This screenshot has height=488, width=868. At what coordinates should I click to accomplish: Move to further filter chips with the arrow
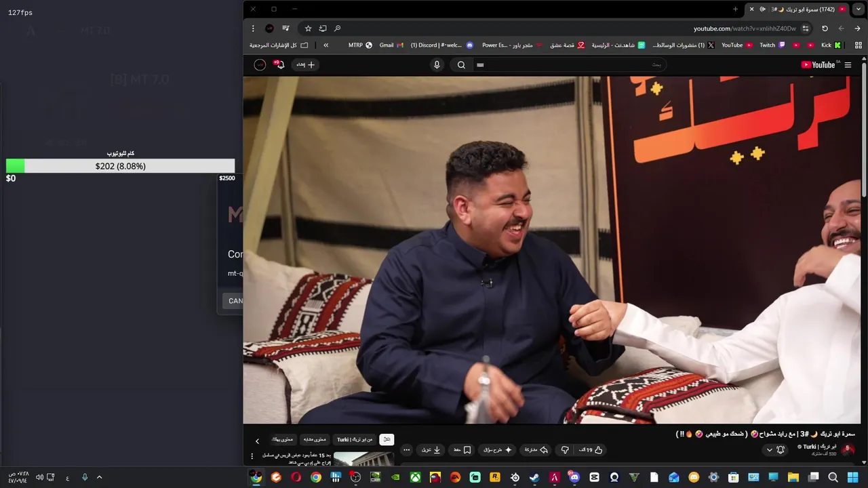point(257,441)
